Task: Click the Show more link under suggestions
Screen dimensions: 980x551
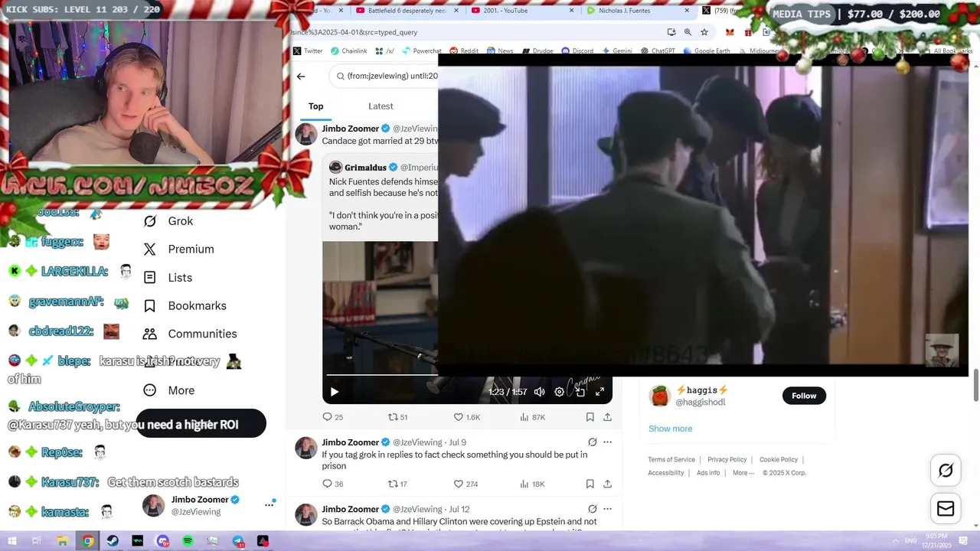Action: [670, 429]
